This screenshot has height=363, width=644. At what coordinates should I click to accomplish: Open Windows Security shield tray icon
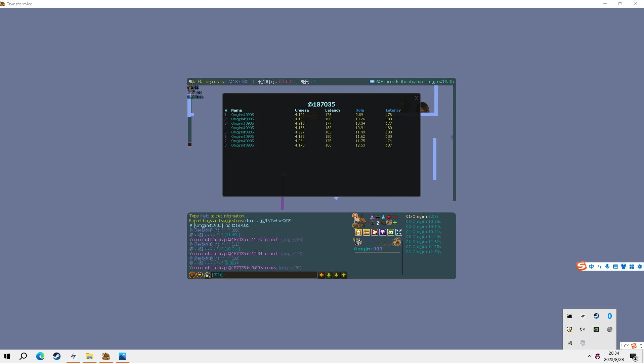(569, 329)
